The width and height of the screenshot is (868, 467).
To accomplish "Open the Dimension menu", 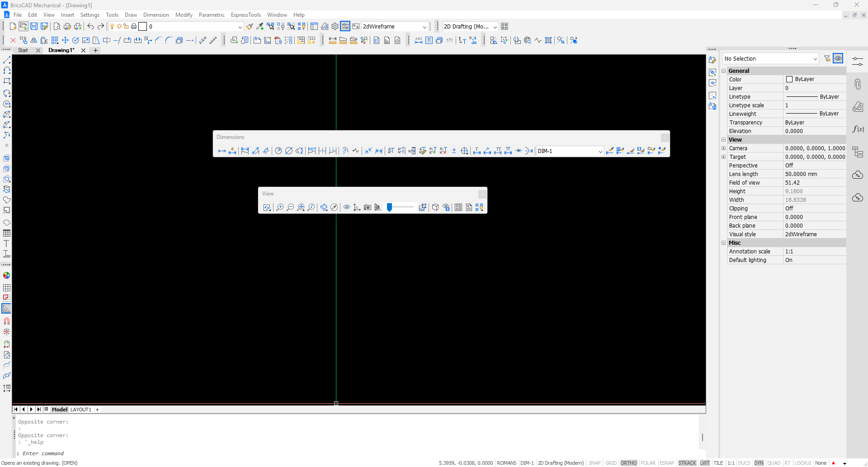I will pyautogui.click(x=156, y=15).
